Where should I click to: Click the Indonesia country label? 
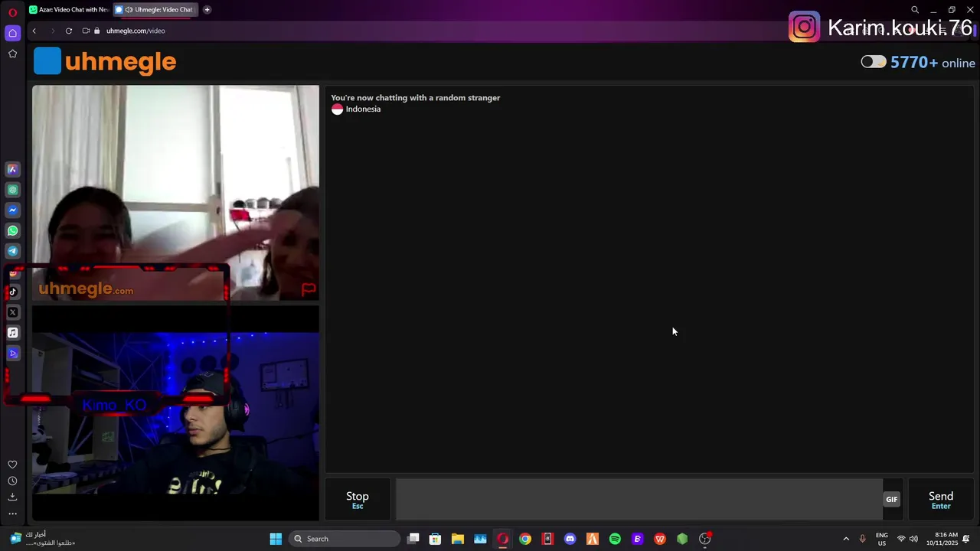coord(363,109)
